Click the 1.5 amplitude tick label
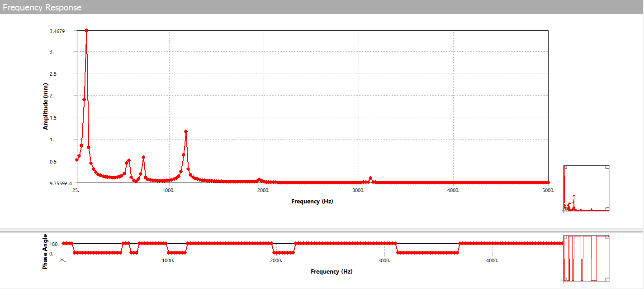644x289 pixels. [53, 117]
